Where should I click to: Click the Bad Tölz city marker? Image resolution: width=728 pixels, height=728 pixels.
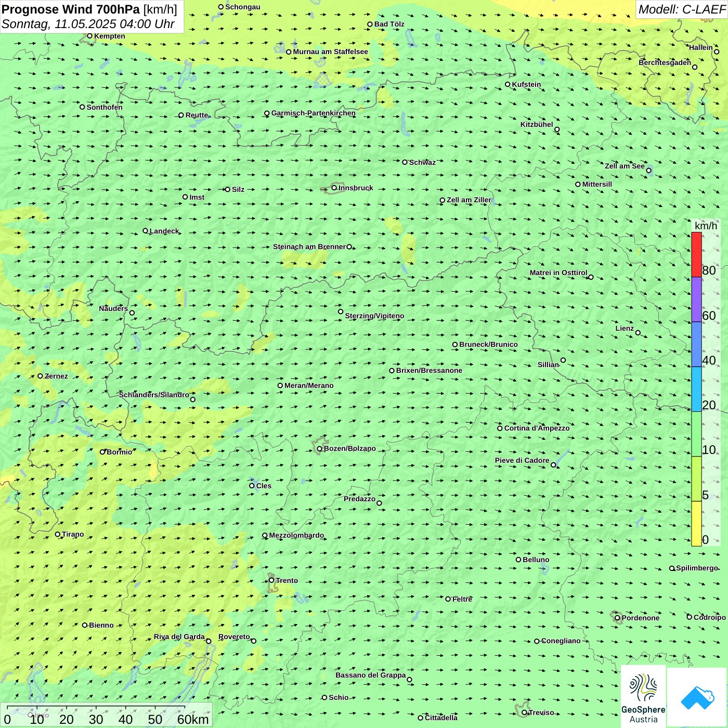[x=370, y=24]
